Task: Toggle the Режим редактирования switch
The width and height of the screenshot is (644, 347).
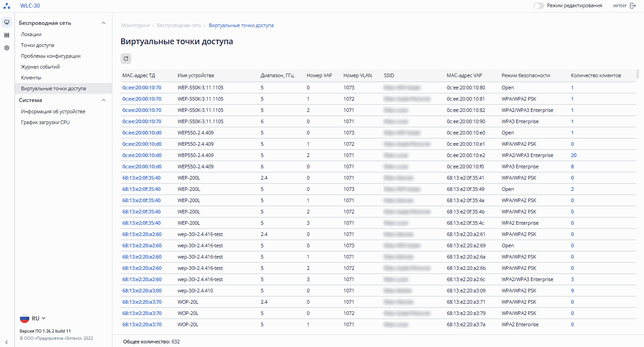Action: 538,6
